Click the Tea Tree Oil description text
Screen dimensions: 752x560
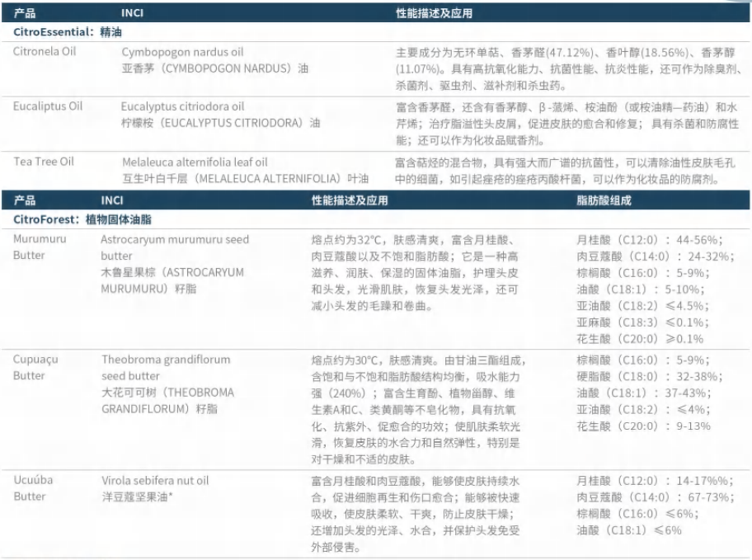[x=566, y=170]
